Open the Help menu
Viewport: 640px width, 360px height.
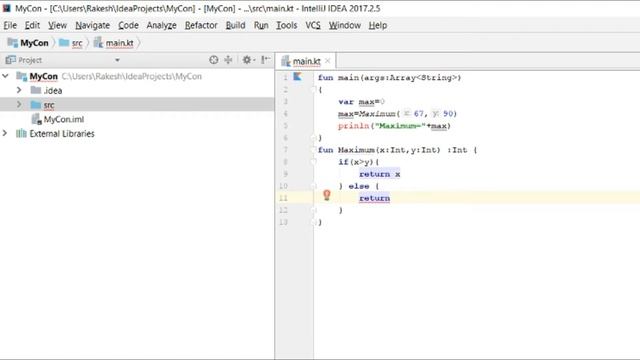tap(378, 25)
